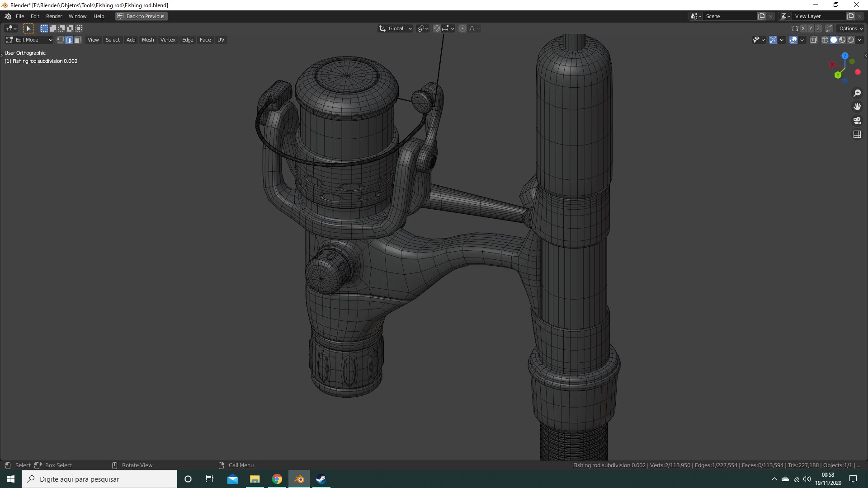The width and height of the screenshot is (868, 488).
Task: Select the Tweak select tool icon
Action: click(x=28, y=28)
